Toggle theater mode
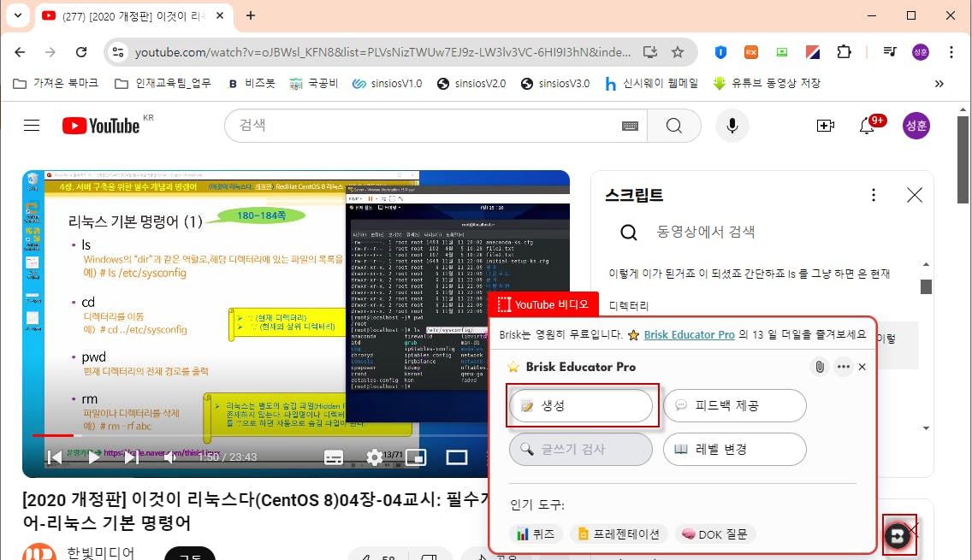 (x=457, y=457)
